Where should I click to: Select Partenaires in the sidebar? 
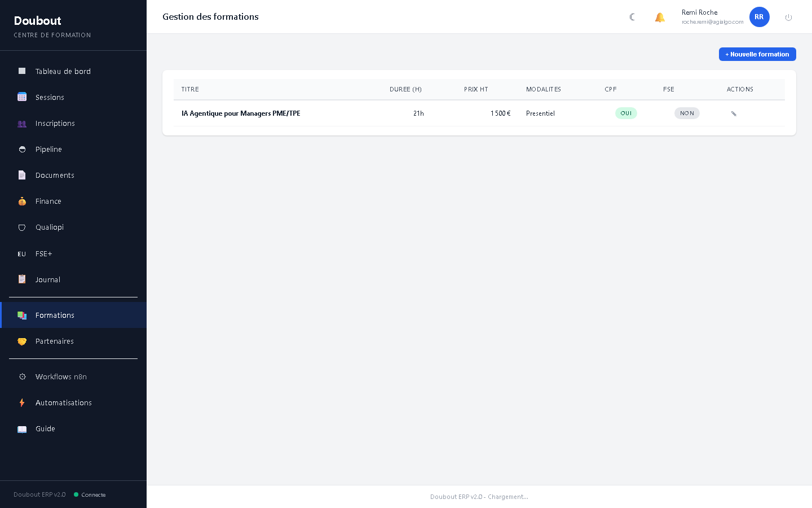pyautogui.click(x=54, y=341)
